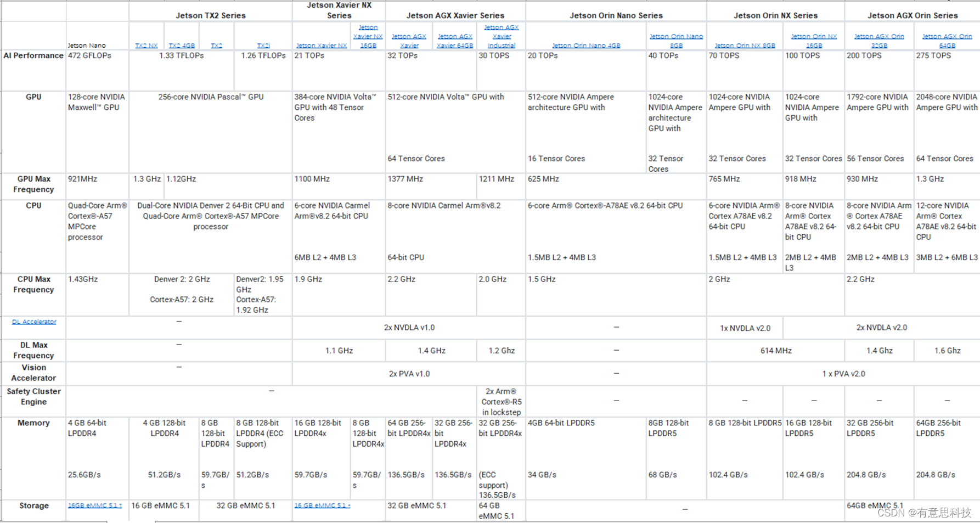Open the TX2 NX link
980x523 pixels.
(x=147, y=46)
